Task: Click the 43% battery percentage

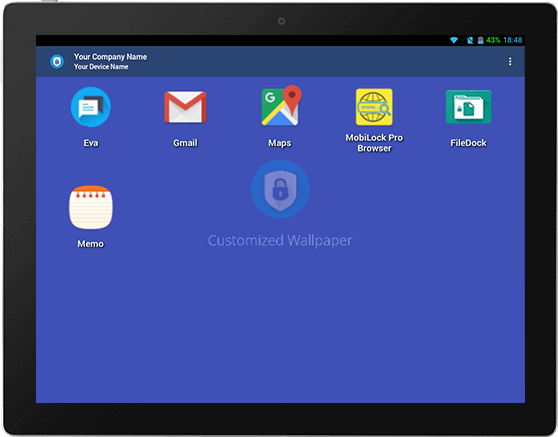Action: coord(493,40)
